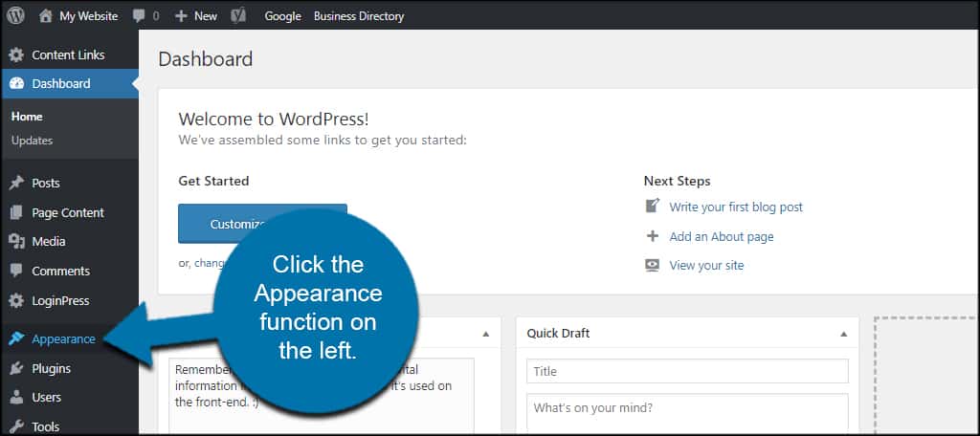Collapse the Quick Draft widget
980x436 pixels.
pyautogui.click(x=844, y=335)
